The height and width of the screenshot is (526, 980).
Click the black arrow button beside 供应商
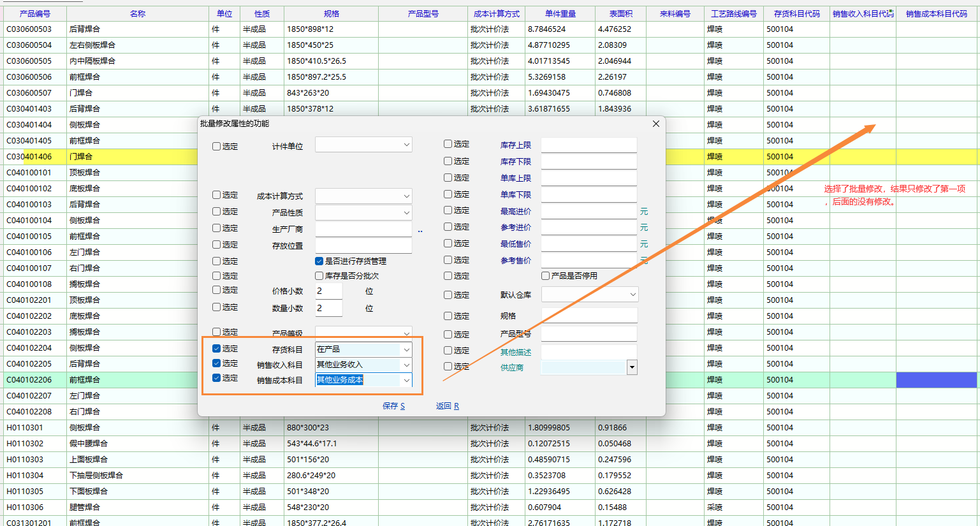632,367
